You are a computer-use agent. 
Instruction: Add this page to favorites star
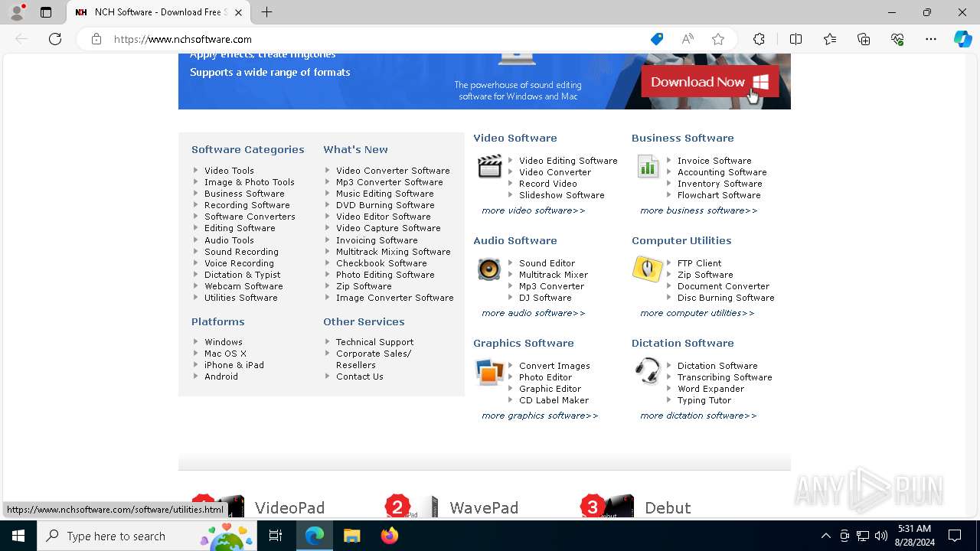(x=718, y=39)
